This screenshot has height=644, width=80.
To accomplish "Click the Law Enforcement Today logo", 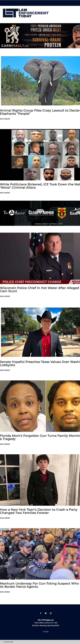I will [25, 13].
